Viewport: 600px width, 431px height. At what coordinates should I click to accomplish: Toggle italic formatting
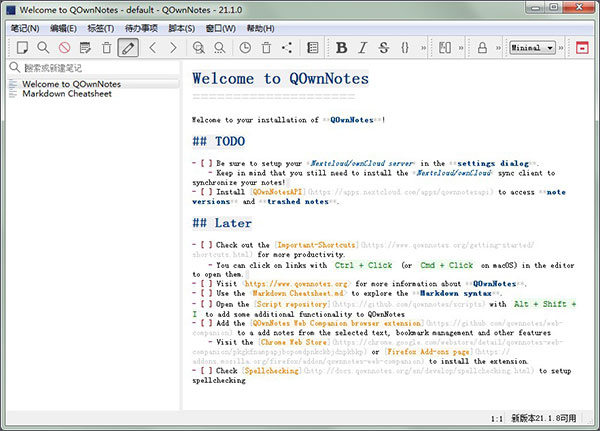coord(363,47)
